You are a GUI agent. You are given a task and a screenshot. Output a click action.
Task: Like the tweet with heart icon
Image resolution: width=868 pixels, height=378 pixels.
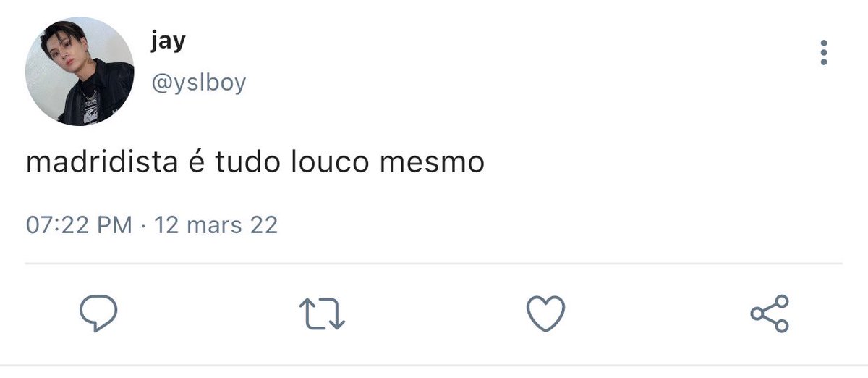coord(545,314)
